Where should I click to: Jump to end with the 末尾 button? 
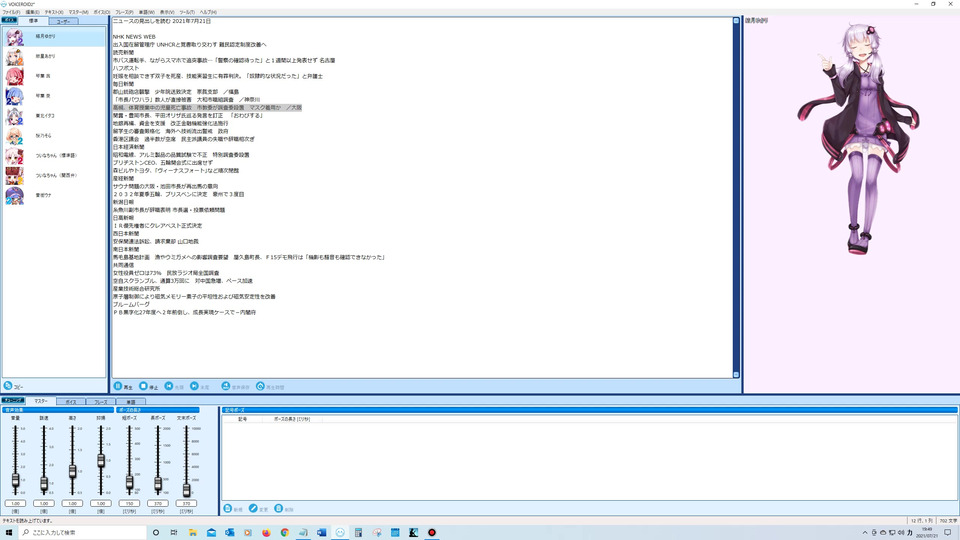point(200,386)
